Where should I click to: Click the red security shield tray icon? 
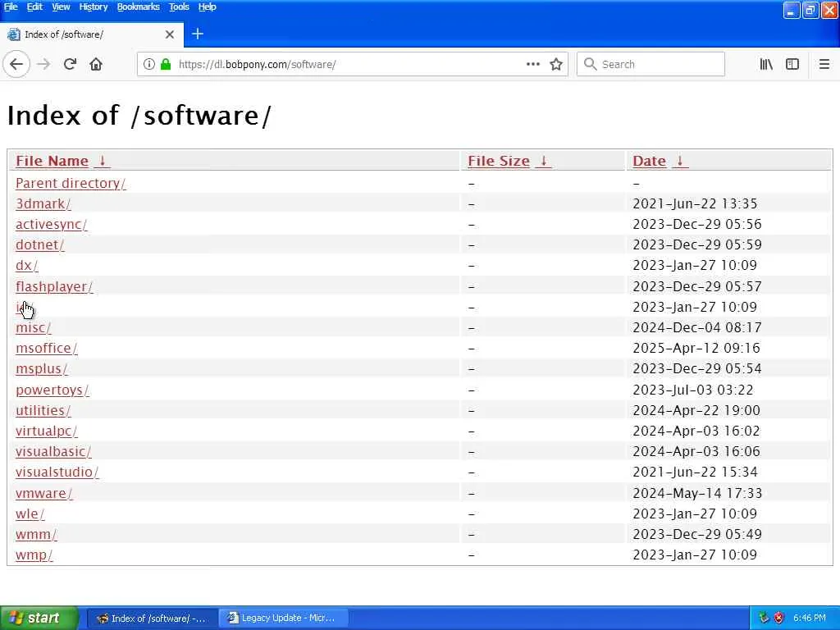pyautogui.click(x=779, y=618)
